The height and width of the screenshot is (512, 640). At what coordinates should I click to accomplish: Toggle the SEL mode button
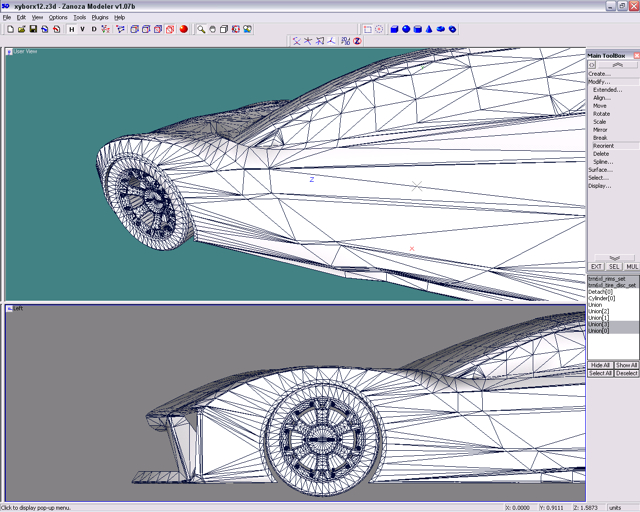[x=614, y=267]
